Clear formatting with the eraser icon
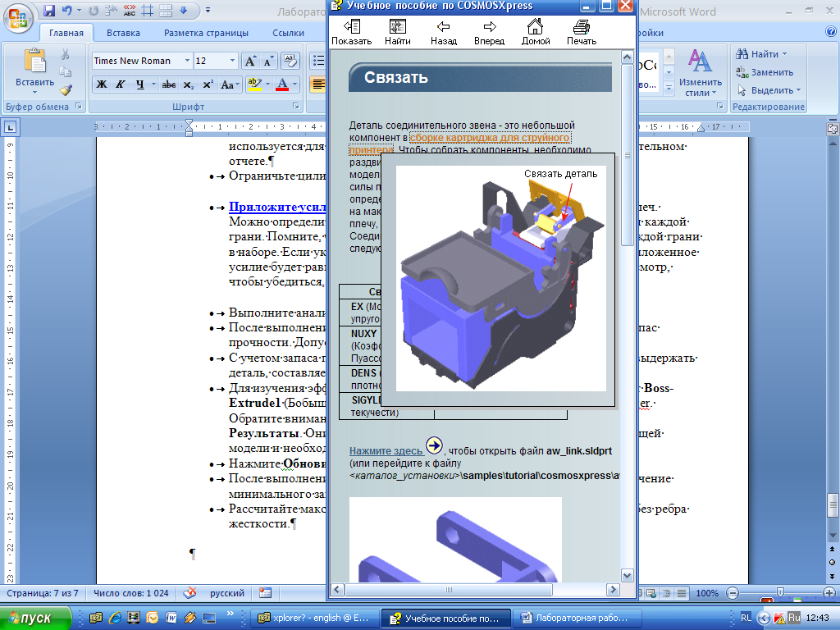This screenshot has height=630, width=840. click(x=290, y=61)
